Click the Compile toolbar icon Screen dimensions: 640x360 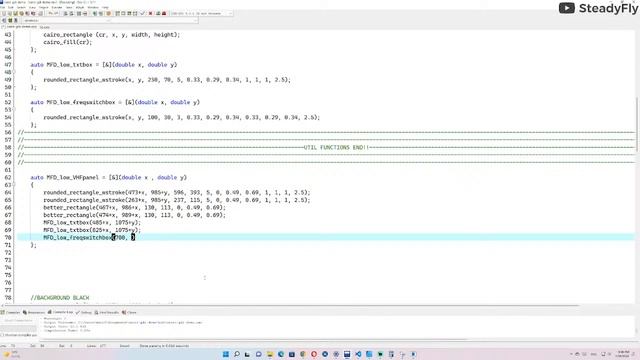(x=117, y=13)
